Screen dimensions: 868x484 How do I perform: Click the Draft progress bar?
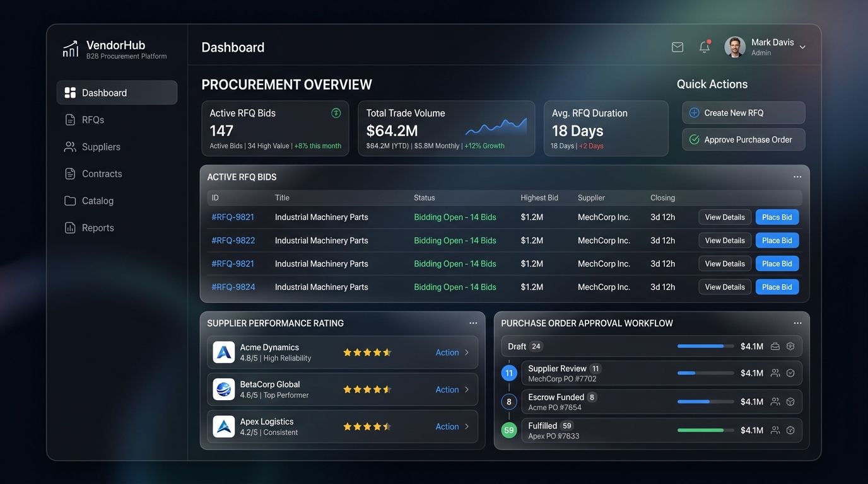pyautogui.click(x=706, y=346)
